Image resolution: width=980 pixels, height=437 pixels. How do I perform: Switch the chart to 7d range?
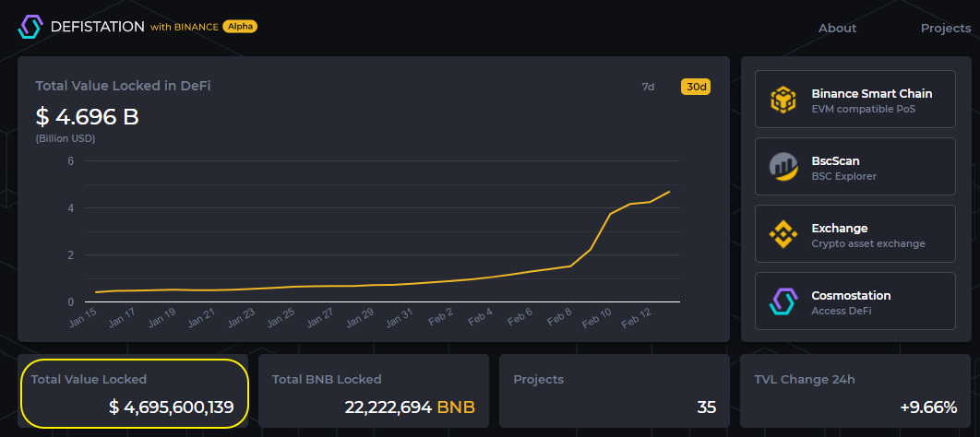pos(648,87)
